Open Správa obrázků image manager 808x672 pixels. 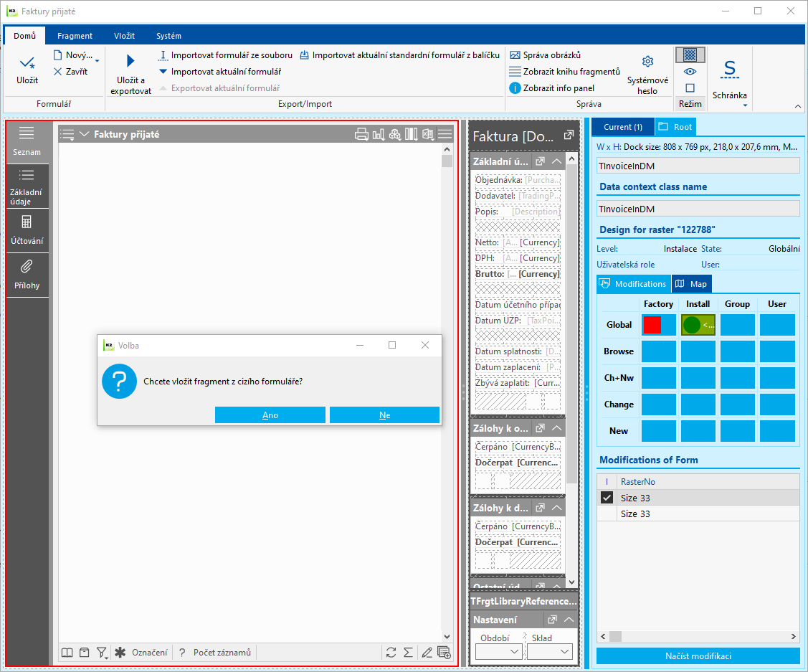(x=545, y=55)
